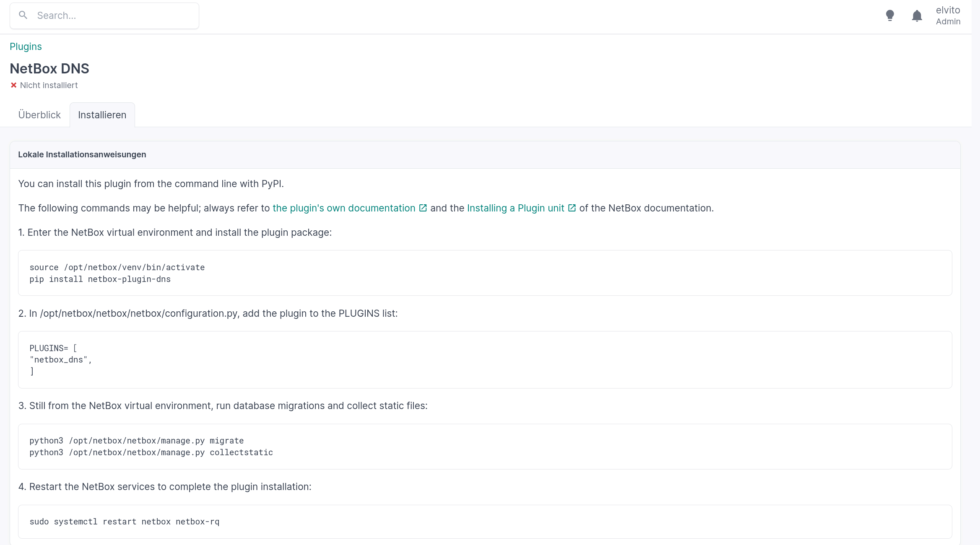
Task: Click the NetBox DNS heading
Action: coord(49,68)
